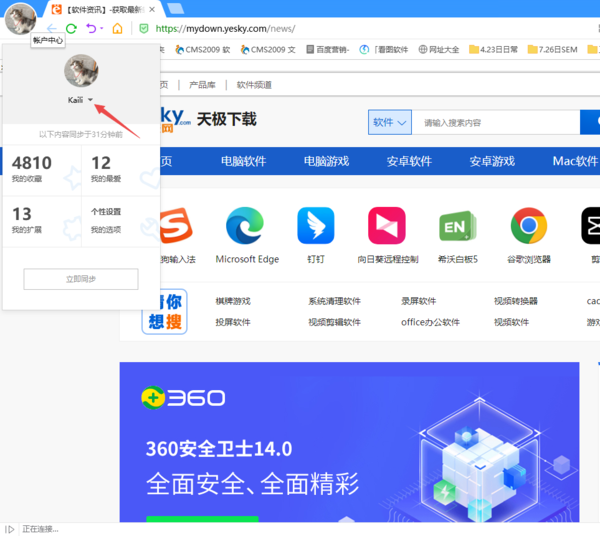
Task: Click the 谷歌浏览器 Chrome icon
Action: pos(529,225)
